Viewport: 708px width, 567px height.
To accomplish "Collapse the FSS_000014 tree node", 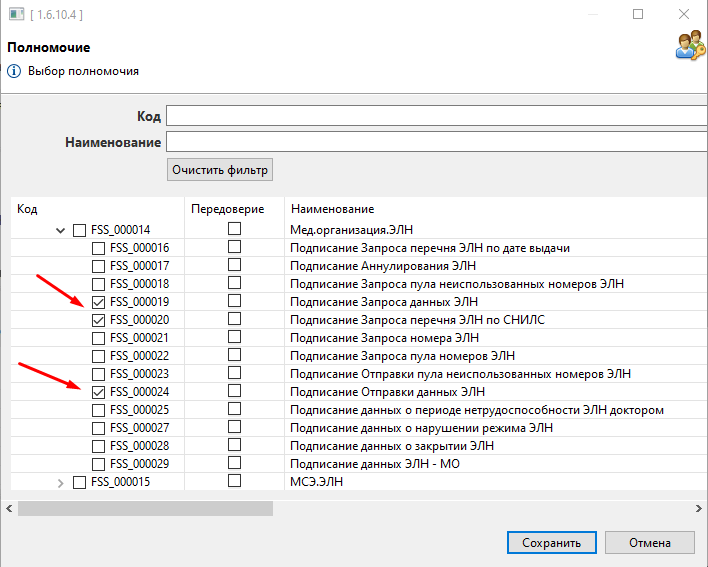I will point(62,230).
